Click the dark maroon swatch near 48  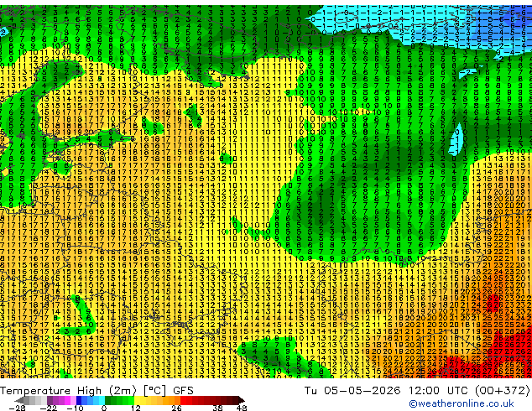click(235, 400)
